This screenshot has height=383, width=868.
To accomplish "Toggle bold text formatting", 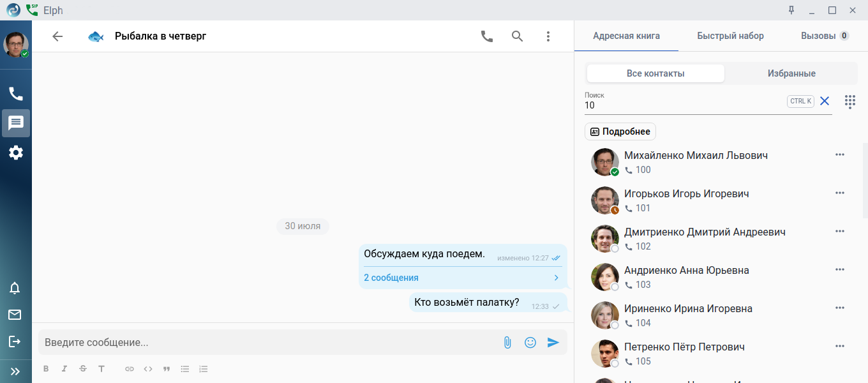I will point(46,369).
